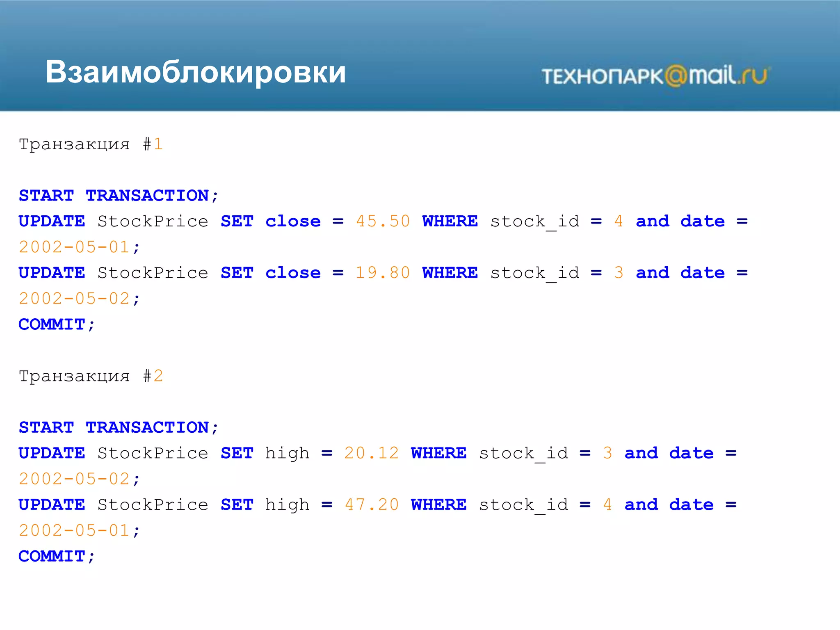
Task: Click StockPrice on the 47.20 line
Action: click(153, 505)
